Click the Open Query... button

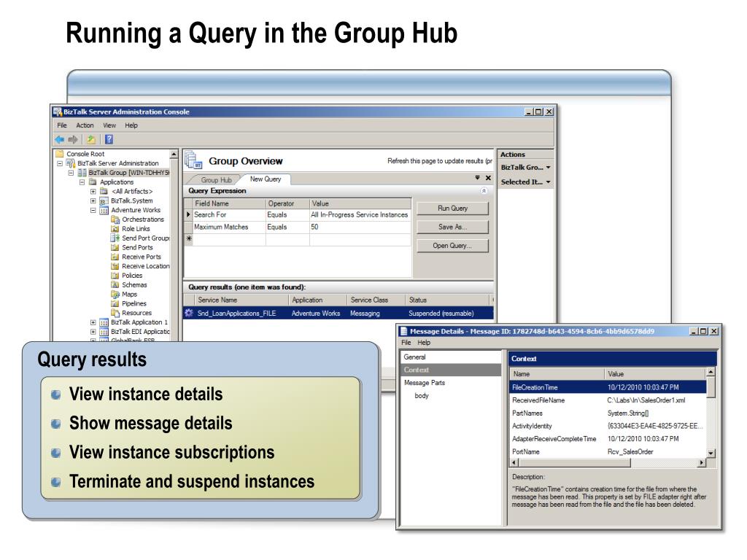pyautogui.click(x=452, y=246)
